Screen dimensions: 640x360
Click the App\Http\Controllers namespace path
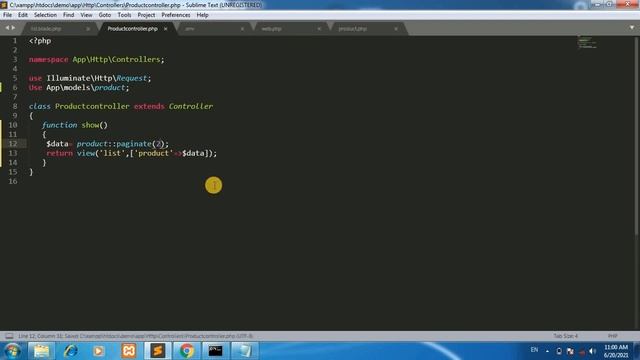[x=116, y=60]
